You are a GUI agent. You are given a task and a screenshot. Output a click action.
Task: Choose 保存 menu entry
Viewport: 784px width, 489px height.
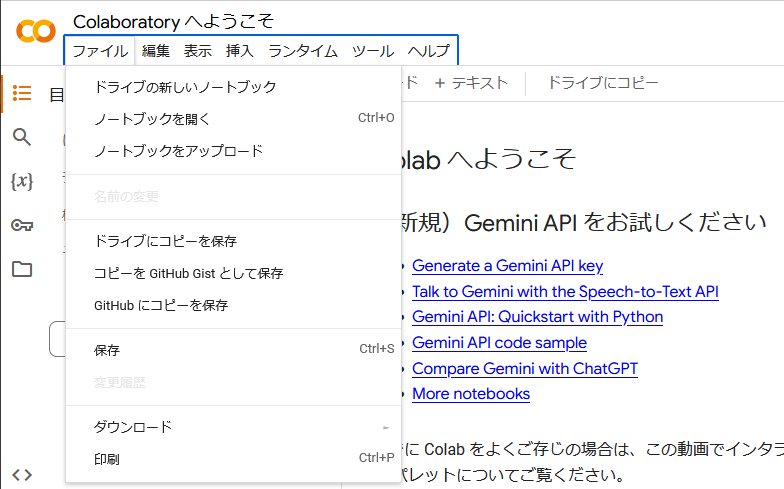tap(234, 350)
